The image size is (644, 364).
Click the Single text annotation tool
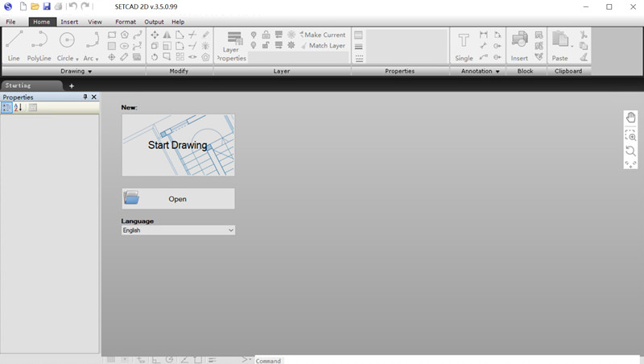click(464, 46)
